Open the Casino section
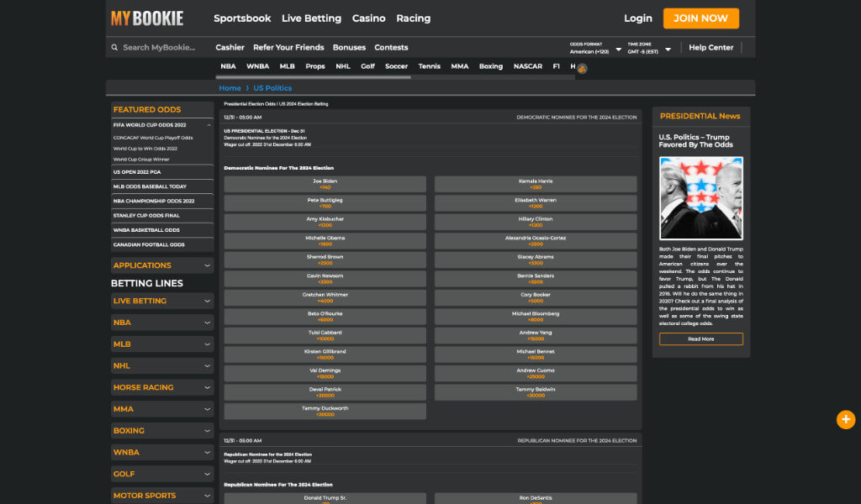The image size is (861, 504). tap(368, 18)
